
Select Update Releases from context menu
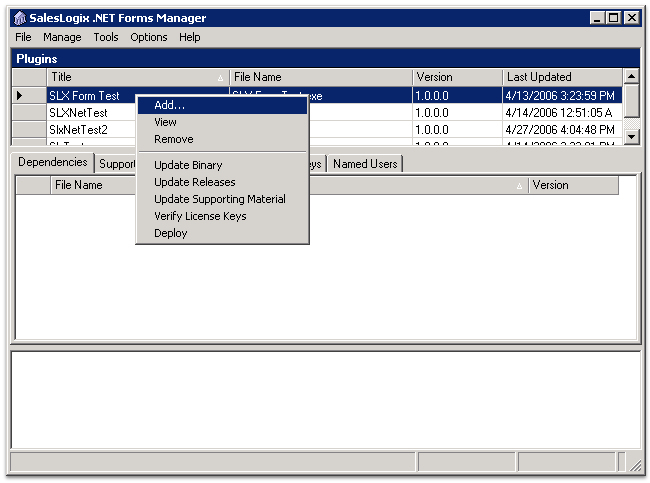(223, 182)
